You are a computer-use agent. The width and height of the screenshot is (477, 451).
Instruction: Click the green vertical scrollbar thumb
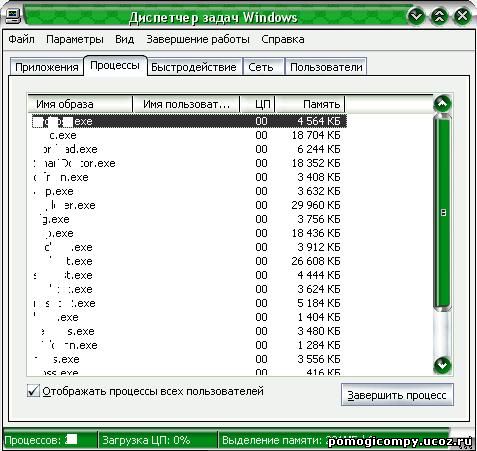pos(443,213)
